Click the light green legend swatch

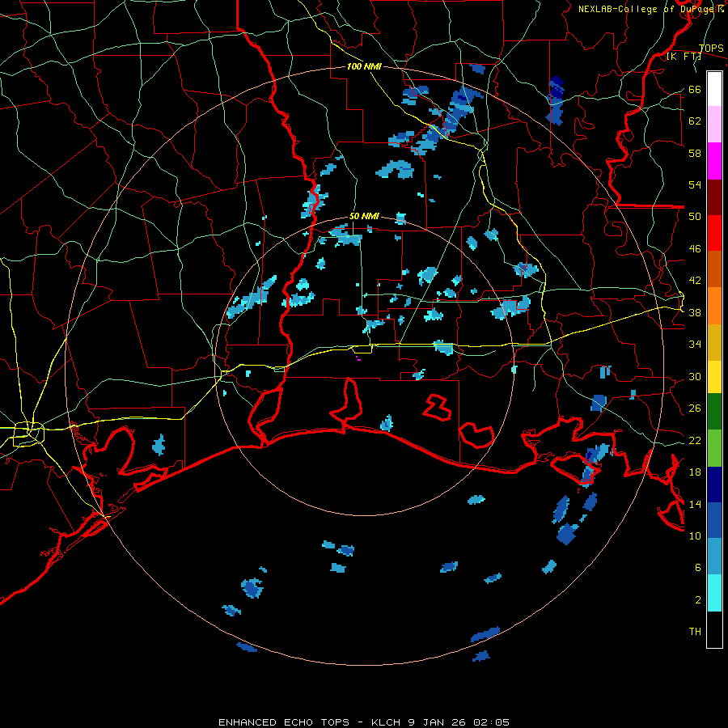point(714,448)
